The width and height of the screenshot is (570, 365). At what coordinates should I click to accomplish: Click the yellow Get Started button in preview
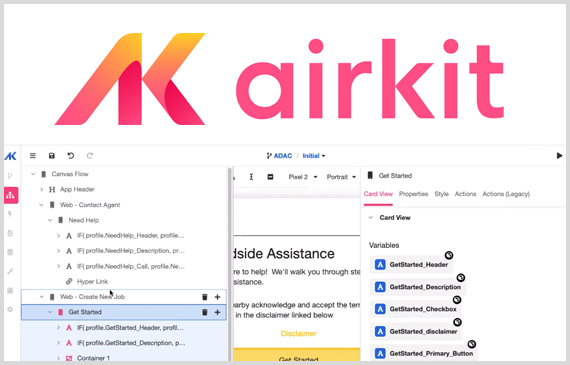click(297, 354)
